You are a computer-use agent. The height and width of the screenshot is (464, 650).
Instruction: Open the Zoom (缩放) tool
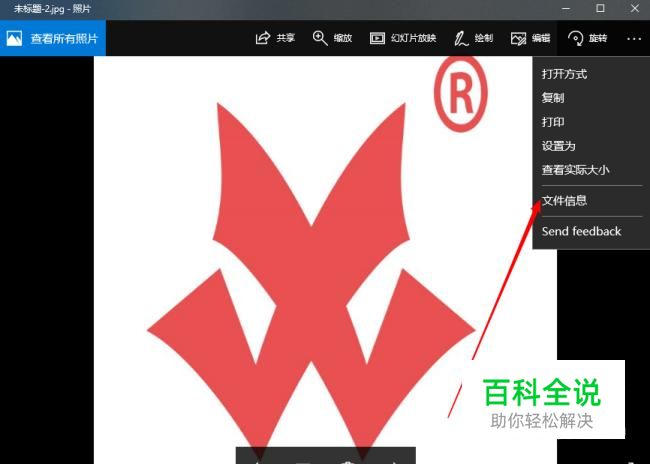(332, 38)
